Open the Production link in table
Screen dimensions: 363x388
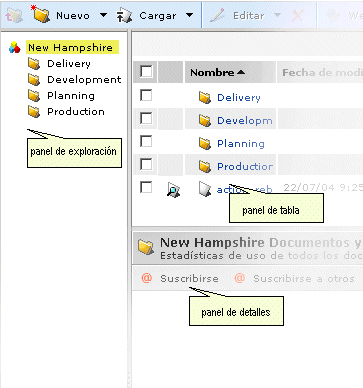click(x=245, y=166)
